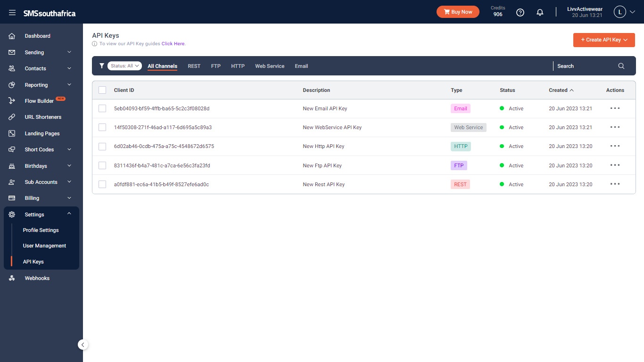Image resolution: width=644 pixels, height=362 pixels.
Task: Open actions menu for REST key row
Action: pos(615,184)
